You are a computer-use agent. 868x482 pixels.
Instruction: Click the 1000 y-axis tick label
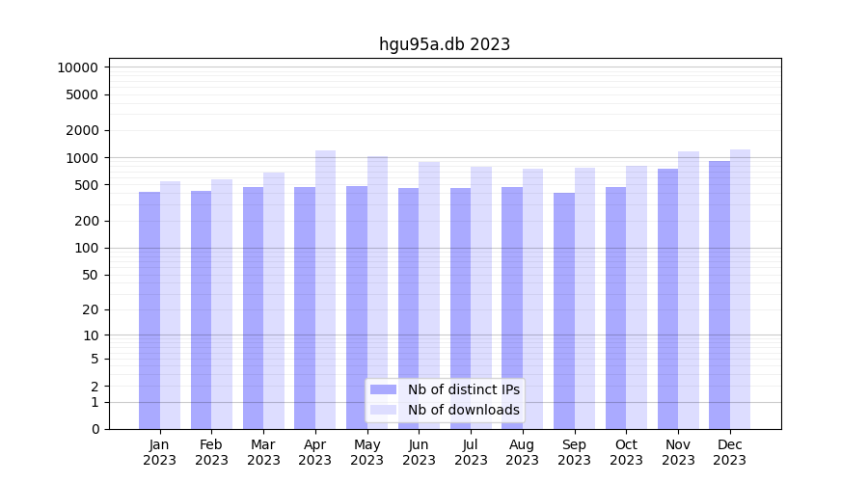tap(81, 158)
